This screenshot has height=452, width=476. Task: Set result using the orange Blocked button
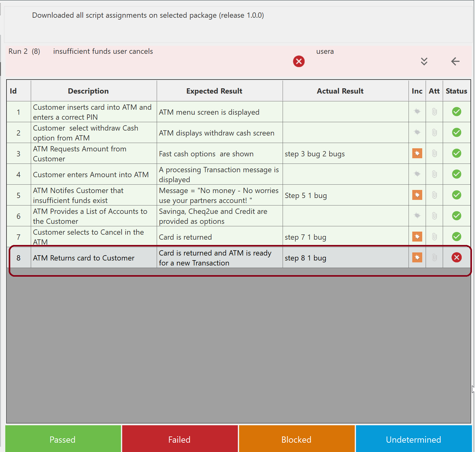click(296, 439)
